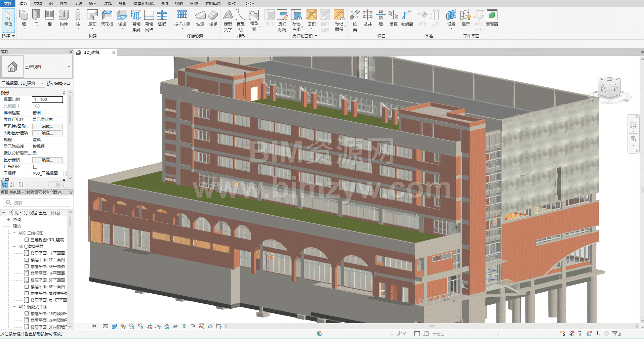This screenshot has width=644, height=339.
Task: Open the 选择 panel dropdown
Action: (x=9, y=36)
